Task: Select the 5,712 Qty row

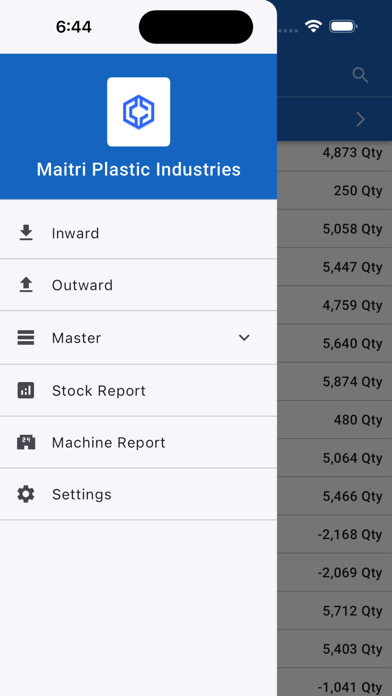Action: pyautogui.click(x=335, y=610)
